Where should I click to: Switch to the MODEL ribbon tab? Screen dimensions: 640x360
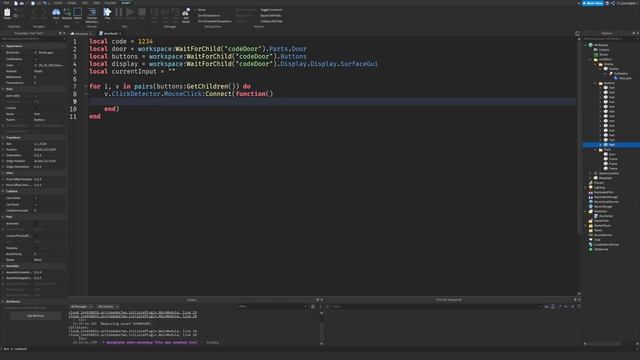click(x=72, y=3)
